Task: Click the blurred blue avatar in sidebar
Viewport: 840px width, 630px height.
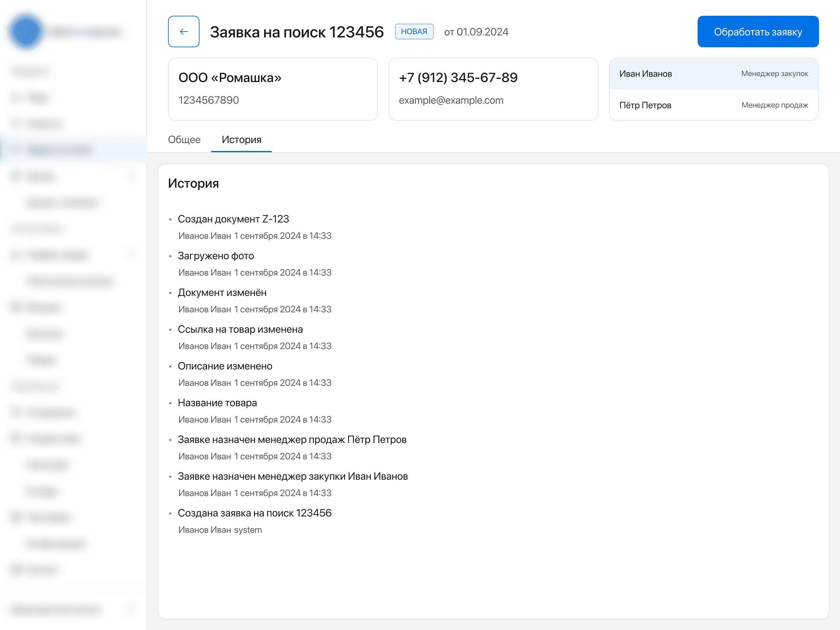Action: coord(26,31)
